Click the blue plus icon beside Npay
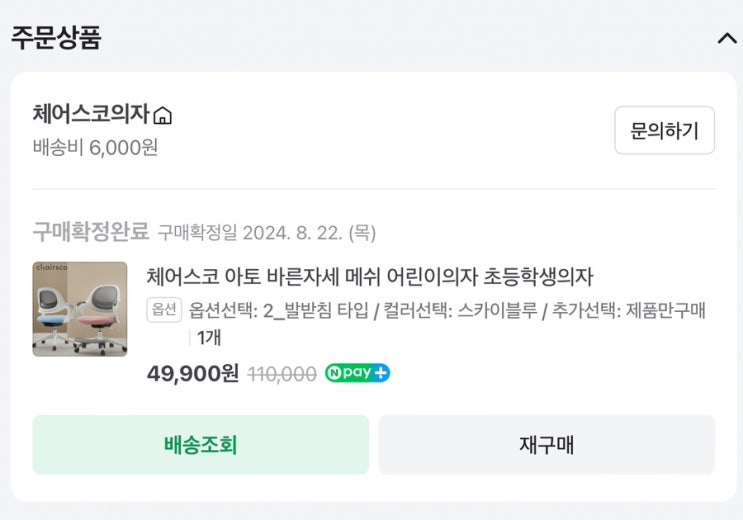 pyautogui.click(x=381, y=373)
